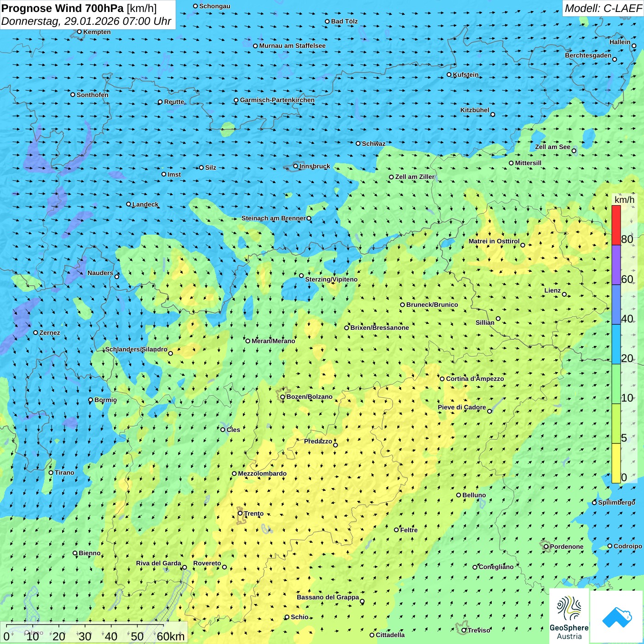Click the Landeck city marker
The height and width of the screenshot is (644, 644).
click(129, 204)
